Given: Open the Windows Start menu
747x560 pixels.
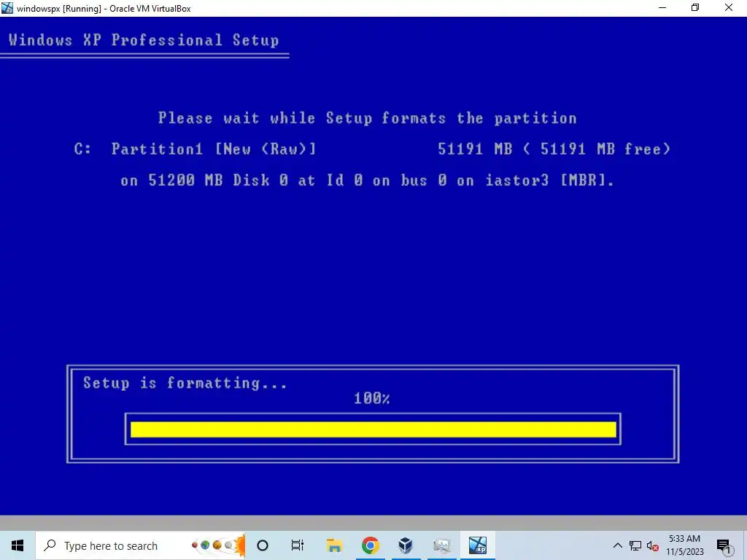Looking at the screenshot, I should coord(18,545).
